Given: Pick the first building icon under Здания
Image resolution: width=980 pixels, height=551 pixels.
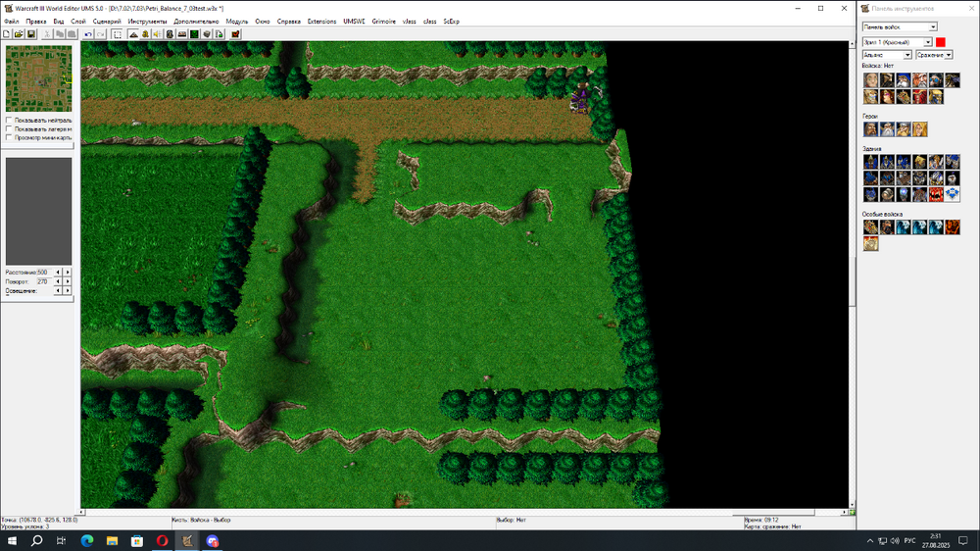Looking at the screenshot, I should [x=870, y=162].
